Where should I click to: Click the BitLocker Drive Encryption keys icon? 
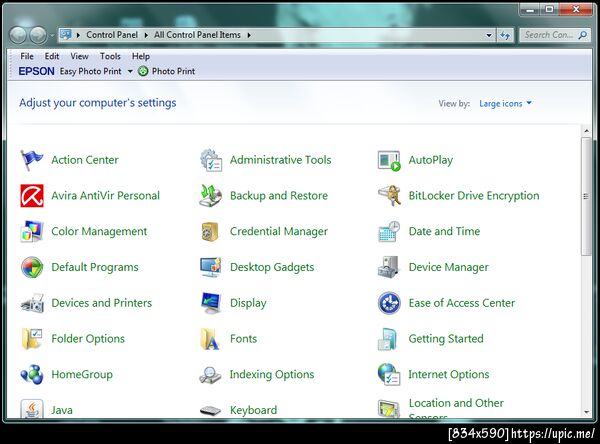coord(389,195)
